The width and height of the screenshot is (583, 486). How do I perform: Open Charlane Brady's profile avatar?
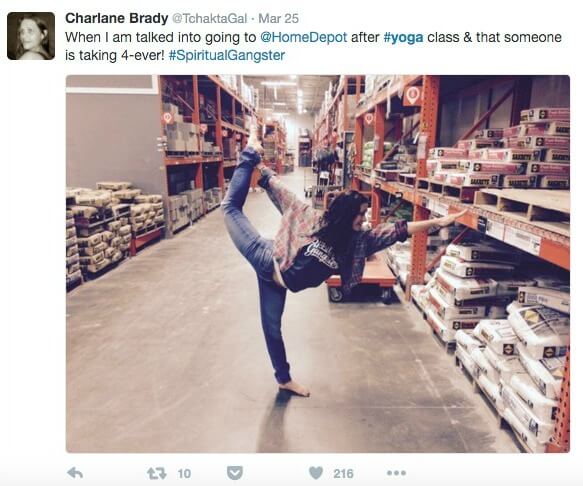[x=31, y=36]
